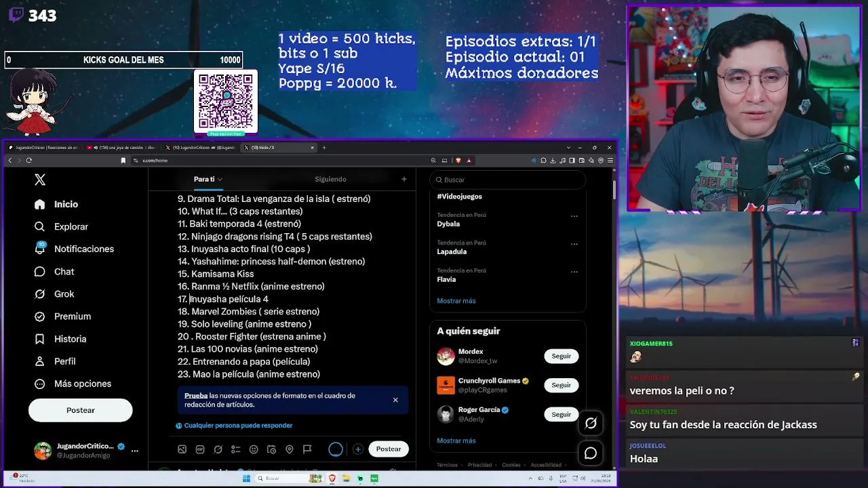The width and height of the screenshot is (868, 488).
Task: Click the X search field Buscar
Action: point(508,180)
